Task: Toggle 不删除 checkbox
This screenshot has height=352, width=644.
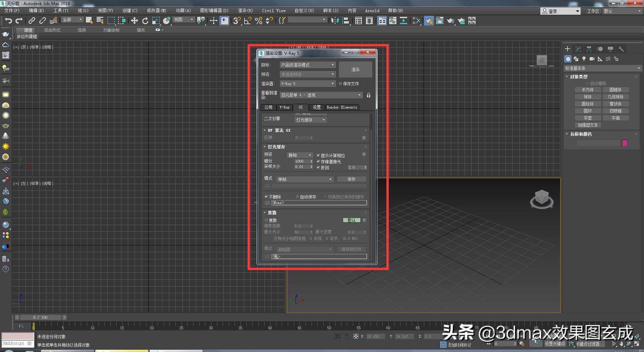Action: pos(266,197)
